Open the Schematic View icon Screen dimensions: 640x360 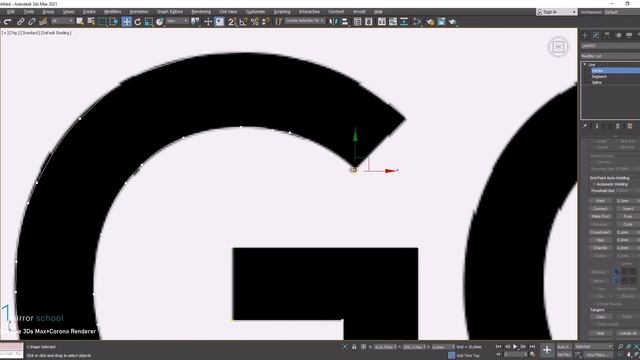(x=404, y=22)
